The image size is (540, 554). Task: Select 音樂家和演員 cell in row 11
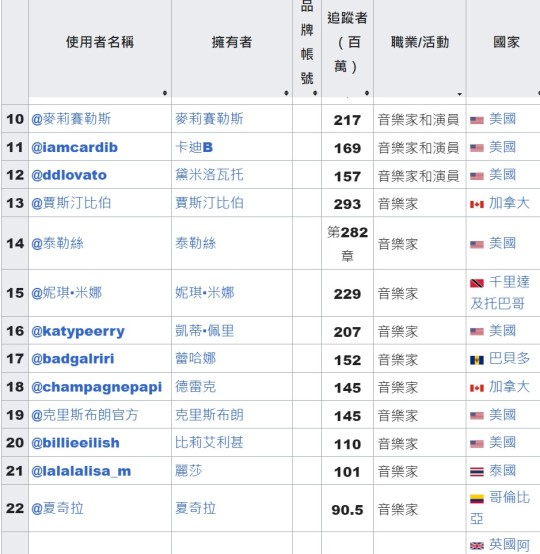pos(419,147)
